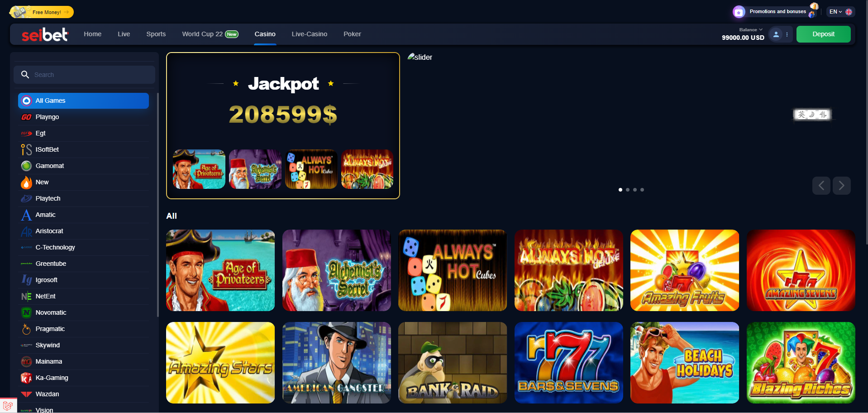Choose the New games flame icon
Screen dimensions: 868x413
pyautogui.click(x=26, y=182)
